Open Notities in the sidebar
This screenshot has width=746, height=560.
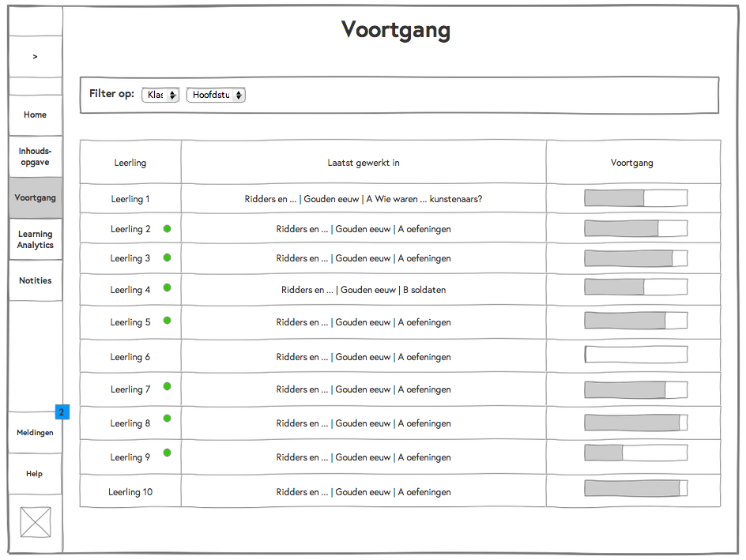(x=36, y=280)
